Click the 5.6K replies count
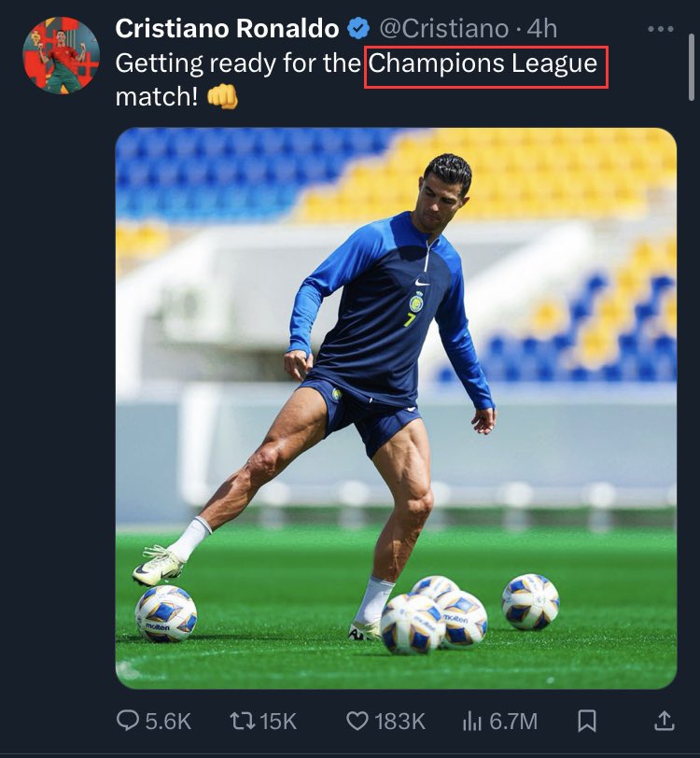 [x=168, y=722]
